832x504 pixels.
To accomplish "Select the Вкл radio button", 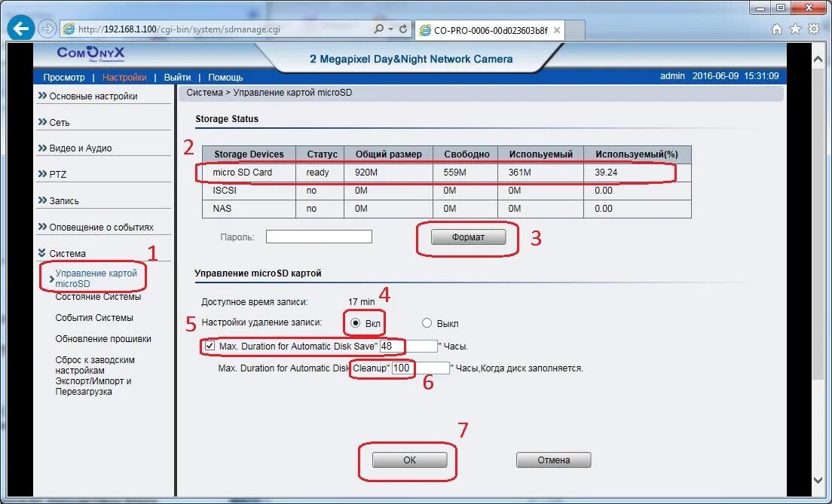I will [x=356, y=322].
